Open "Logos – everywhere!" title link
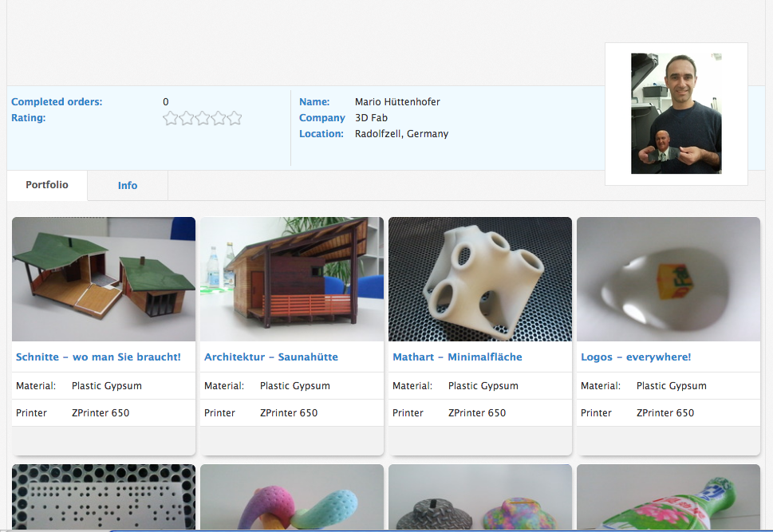Viewport: 773px width, 532px height. (636, 357)
